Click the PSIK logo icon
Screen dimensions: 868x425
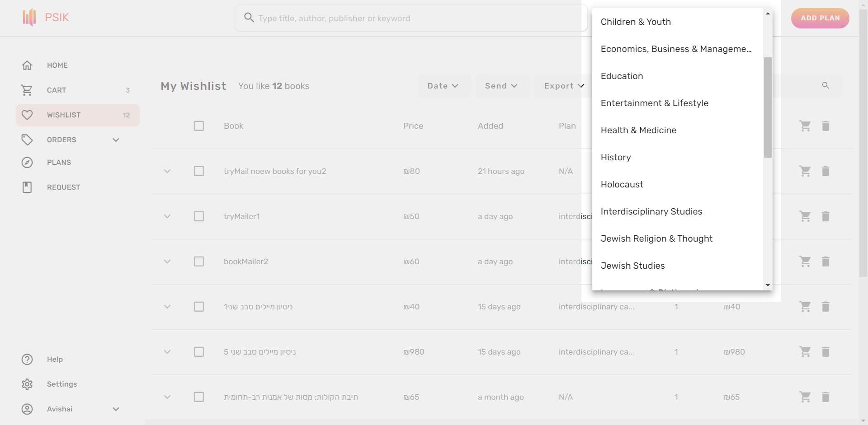(29, 18)
